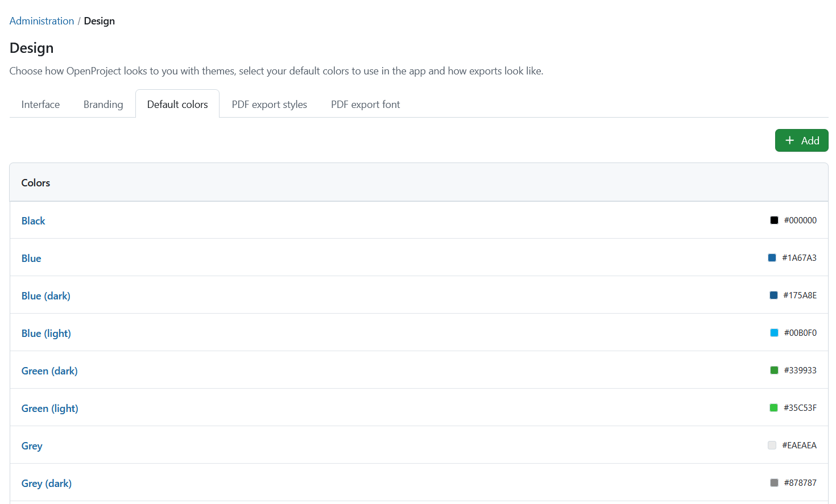836x504 pixels.
Task: Open the Black color entry
Action: tap(34, 221)
